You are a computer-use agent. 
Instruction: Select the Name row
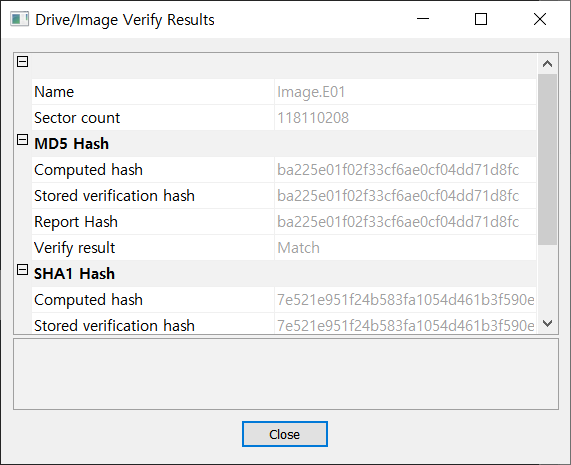point(284,92)
